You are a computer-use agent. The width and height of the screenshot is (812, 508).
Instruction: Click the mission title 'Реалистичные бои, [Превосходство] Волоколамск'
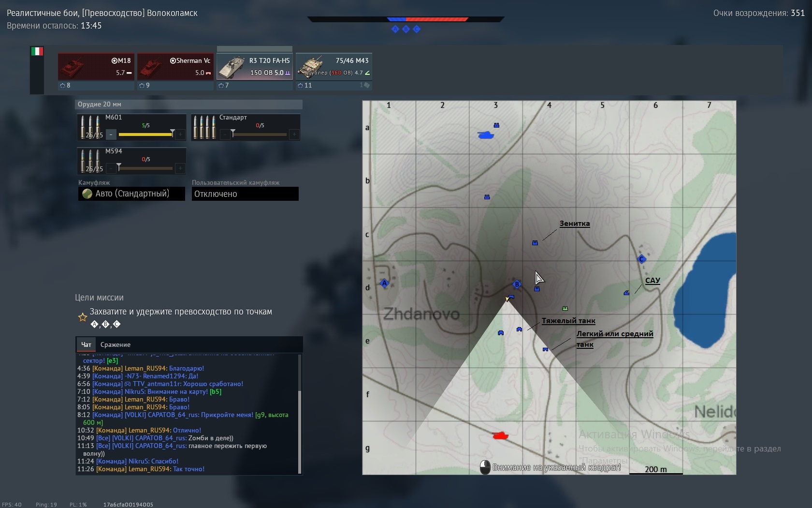pyautogui.click(x=102, y=13)
